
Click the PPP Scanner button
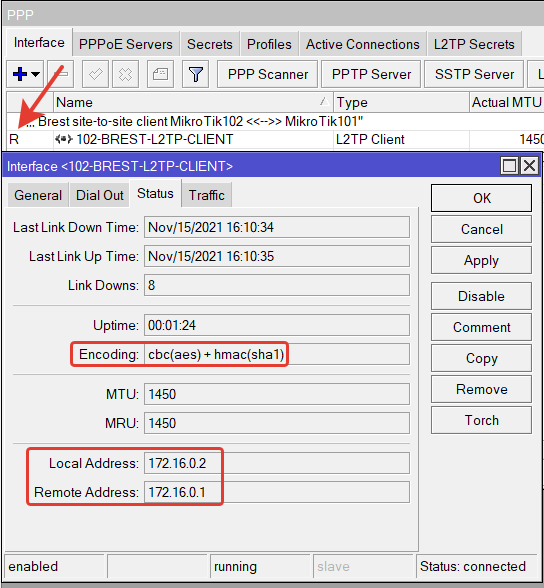(268, 74)
